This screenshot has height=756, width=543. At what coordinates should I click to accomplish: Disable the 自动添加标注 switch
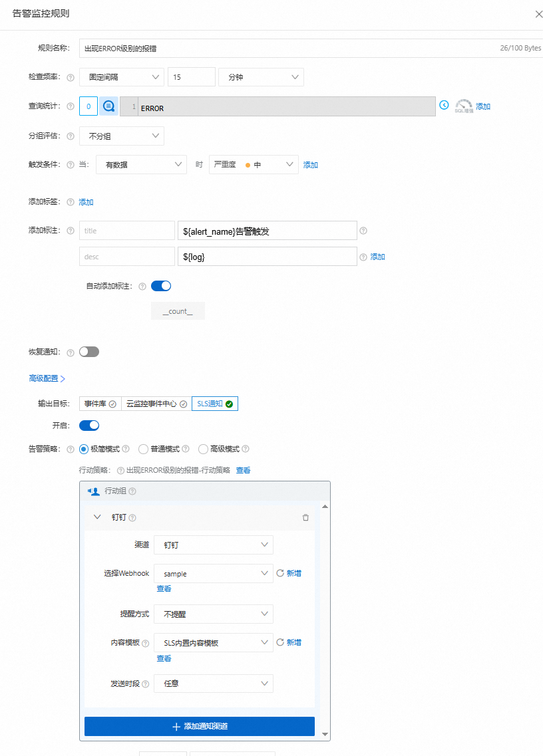tap(160, 285)
